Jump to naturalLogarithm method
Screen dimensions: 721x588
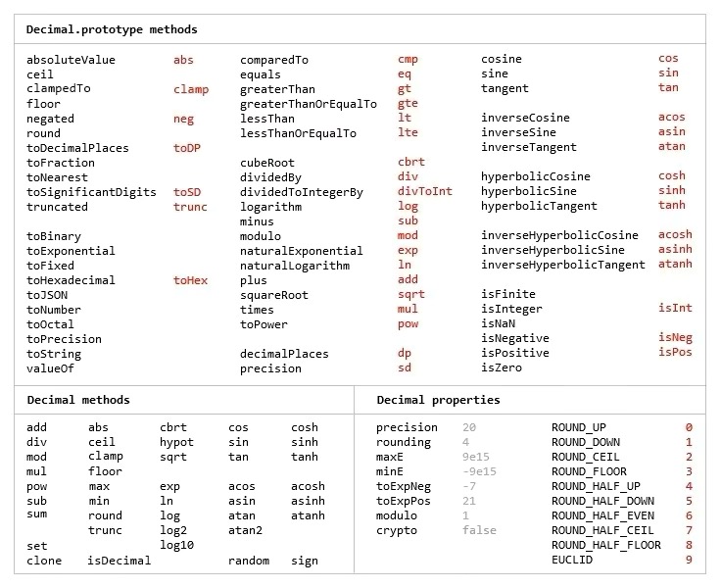coord(294,266)
